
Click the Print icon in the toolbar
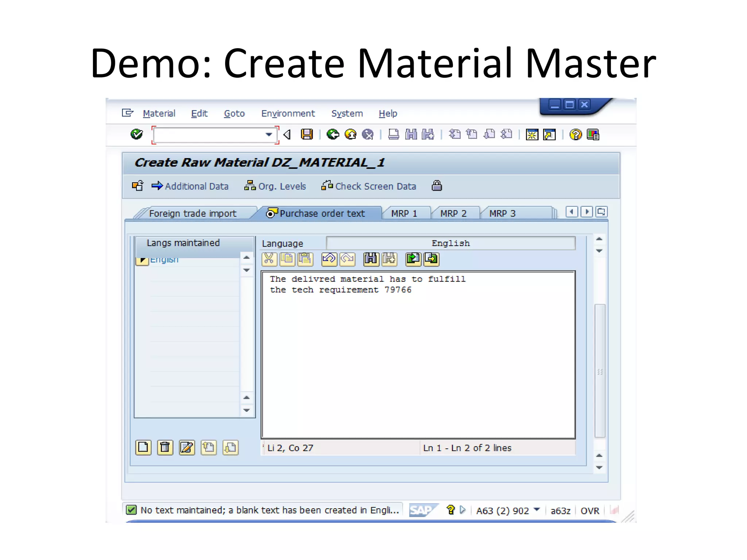pos(394,135)
